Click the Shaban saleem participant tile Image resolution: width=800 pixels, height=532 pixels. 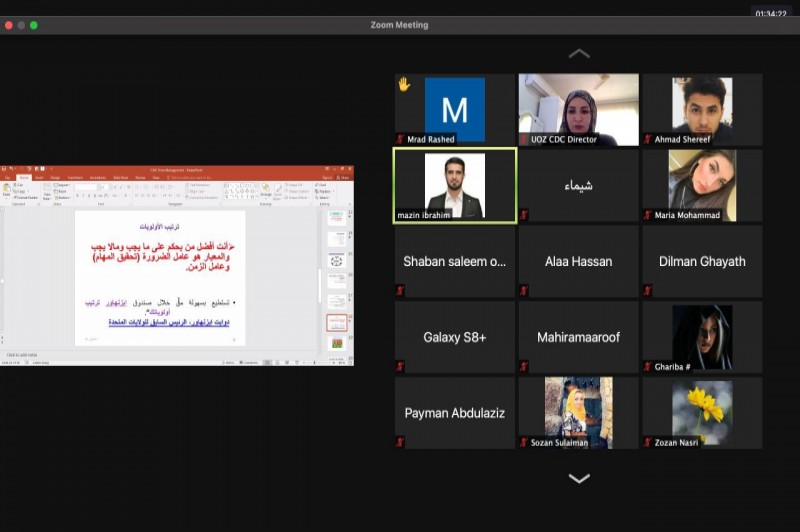455,261
